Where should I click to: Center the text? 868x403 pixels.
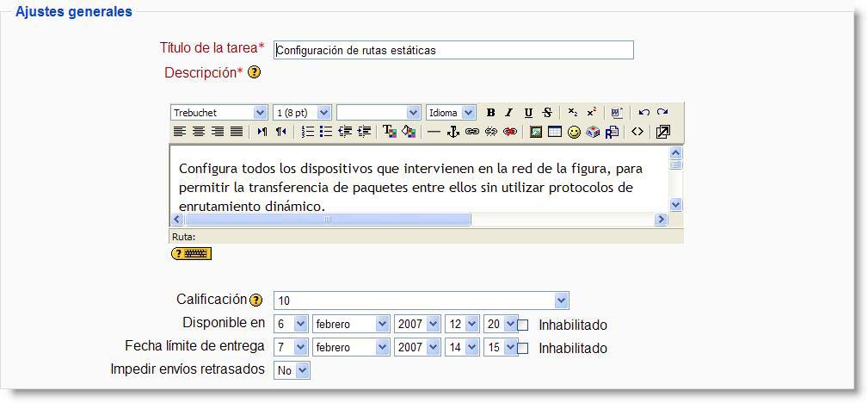pos(198,132)
